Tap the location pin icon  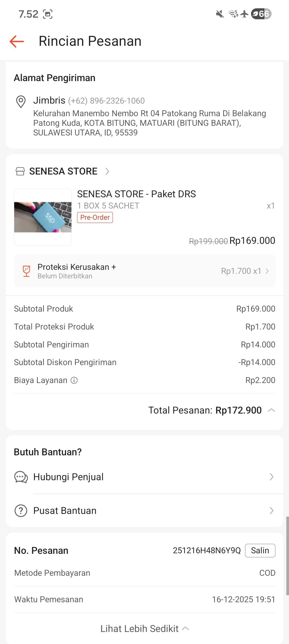[x=21, y=101]
